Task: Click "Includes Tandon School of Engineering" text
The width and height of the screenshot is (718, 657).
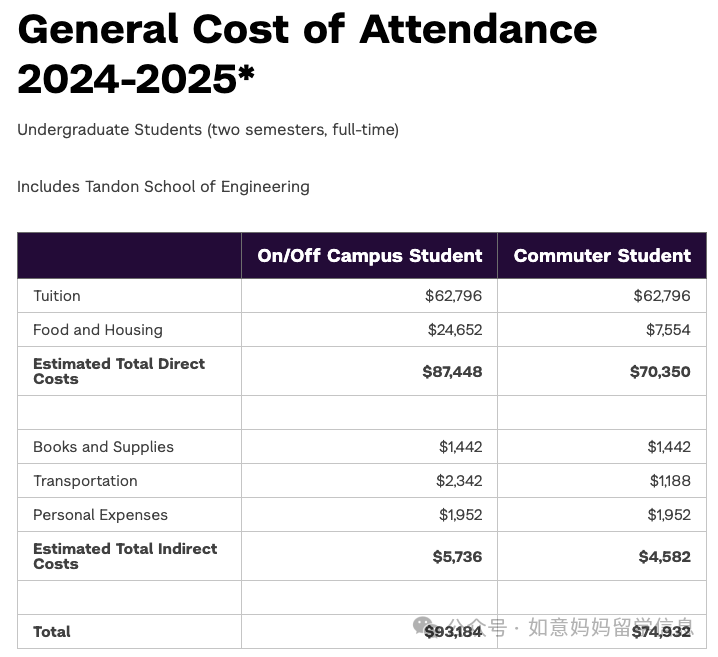Action: click(x=163, y=186)
